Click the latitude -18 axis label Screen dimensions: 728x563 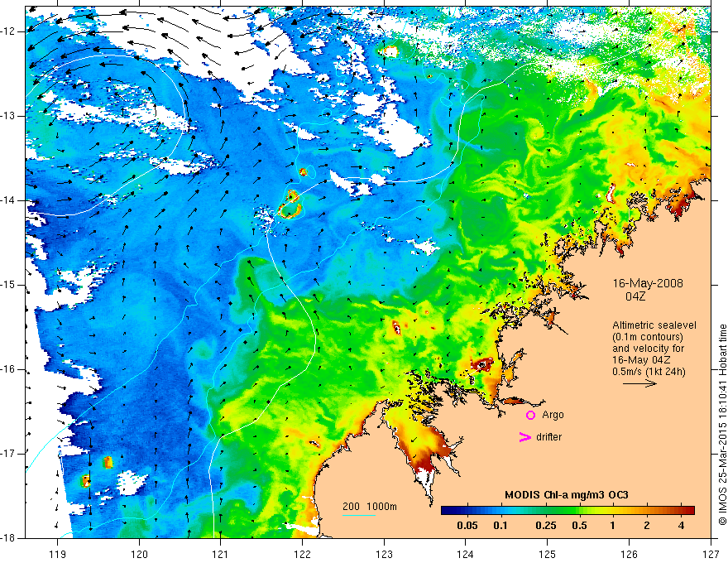[9, 538]
